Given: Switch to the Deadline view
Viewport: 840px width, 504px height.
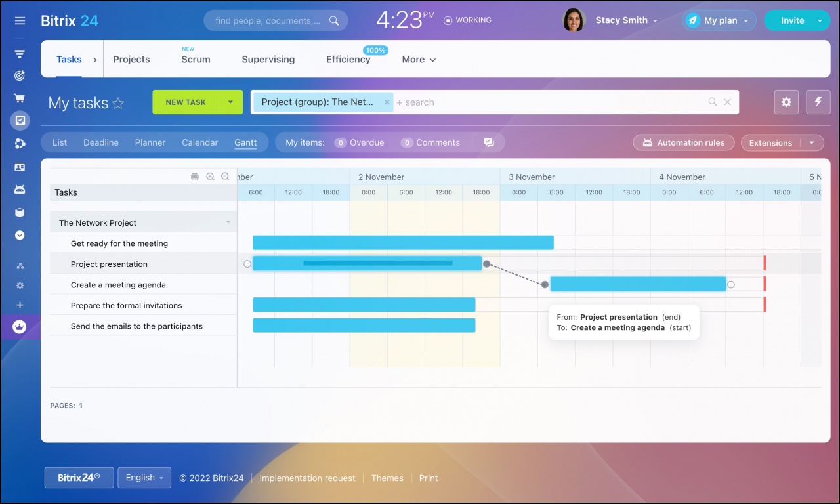Looking at the screenshot, I should [x=101, y=142].
